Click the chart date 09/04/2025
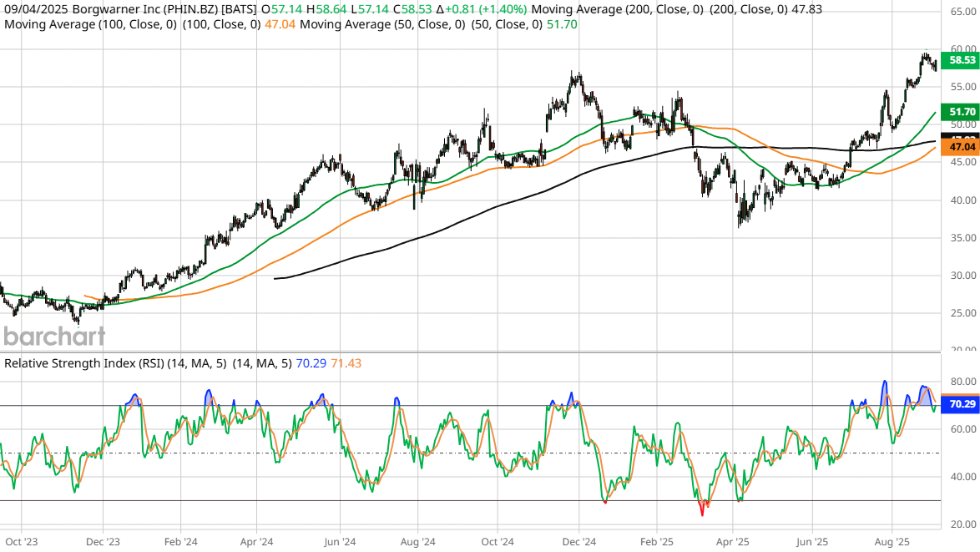The height and width of the screenshot is (552, 980). [36, 9]
